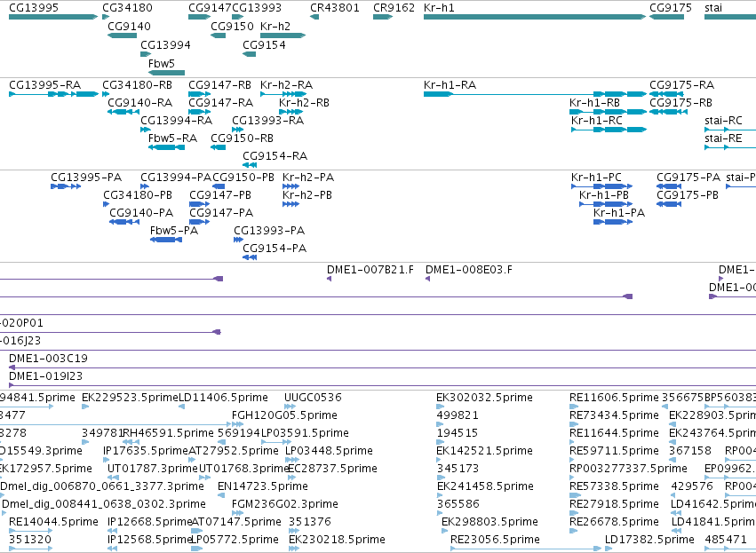The height and width of the screenshot is (553, 756).
Task: Open the CG9147-RB transcript label
Action: pos(219,85)
